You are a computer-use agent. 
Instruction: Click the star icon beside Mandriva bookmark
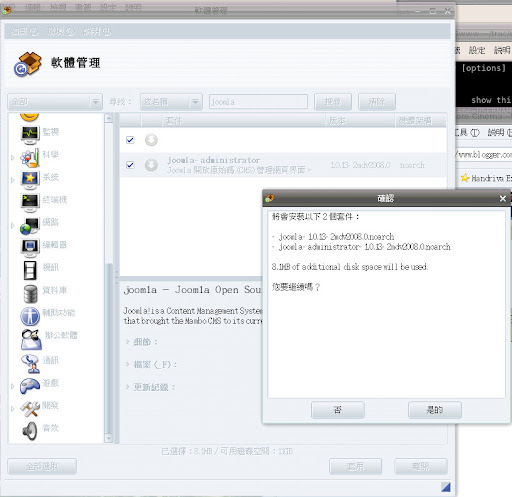point(465,178)
